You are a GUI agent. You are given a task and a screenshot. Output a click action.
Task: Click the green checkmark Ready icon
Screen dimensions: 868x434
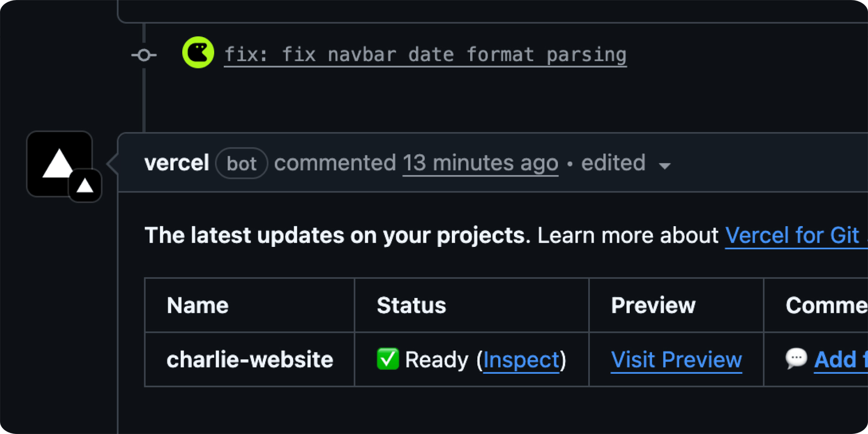(x=388, y=359)
